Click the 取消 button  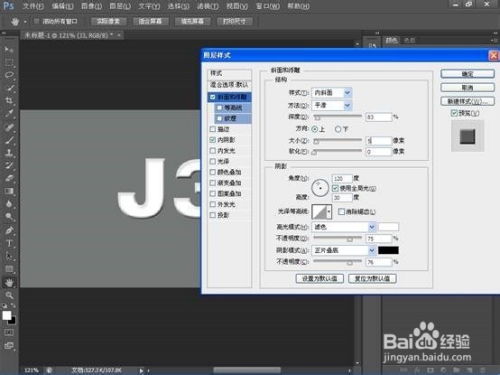467,88
